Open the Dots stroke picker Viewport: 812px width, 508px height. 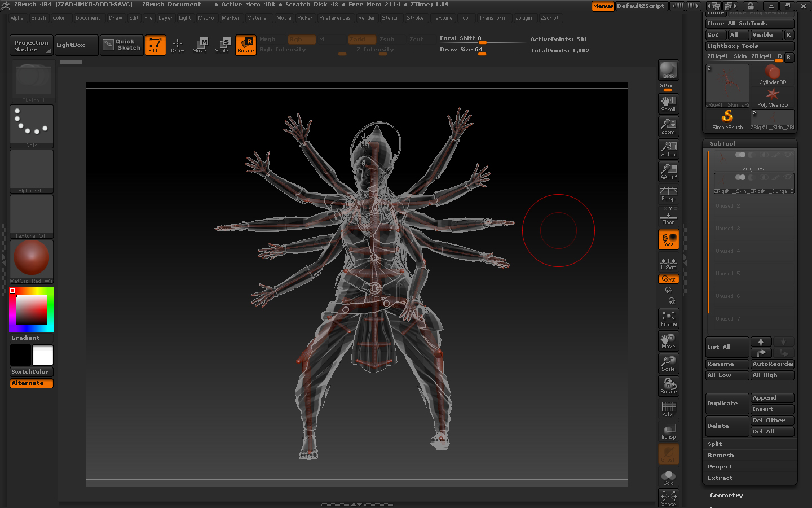(x=32, y=126)
